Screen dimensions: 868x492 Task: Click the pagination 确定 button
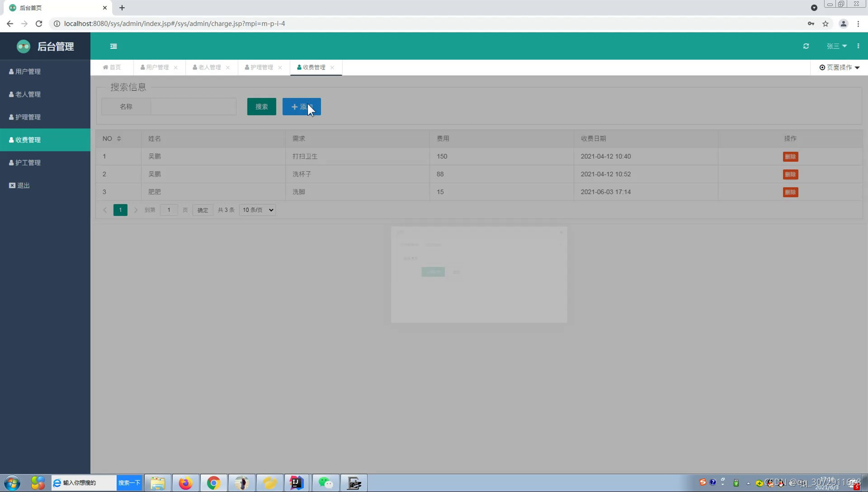(203, 210)
